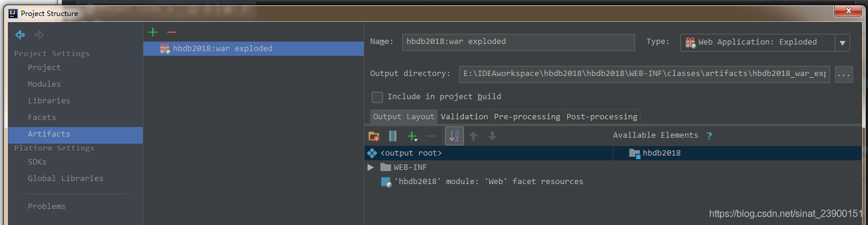Select the WEB-INF folder row
Screen dimensions: 868x225
[488, 167]
